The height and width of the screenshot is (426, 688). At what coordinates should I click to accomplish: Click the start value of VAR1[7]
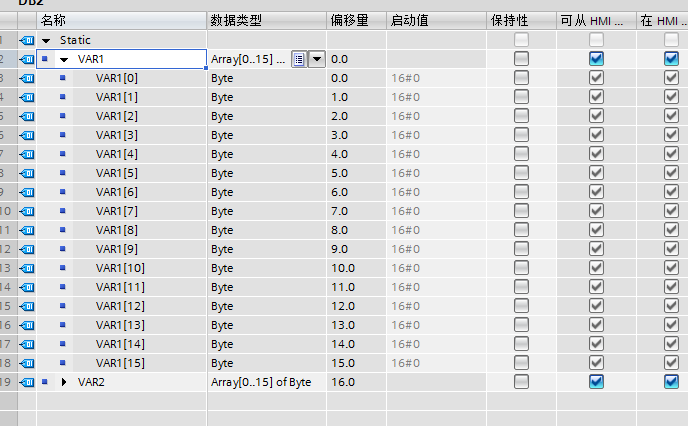pos(436,211)
